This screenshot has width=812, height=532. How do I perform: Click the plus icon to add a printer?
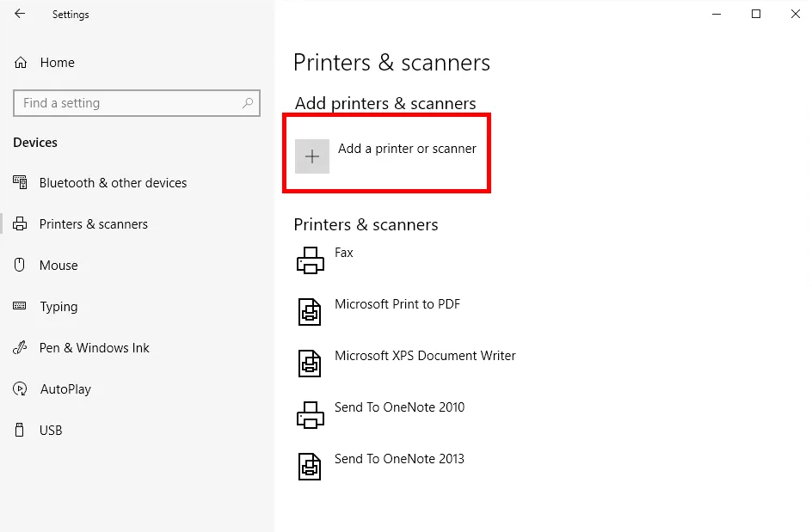pyautogui.click(x=312, y=156)
